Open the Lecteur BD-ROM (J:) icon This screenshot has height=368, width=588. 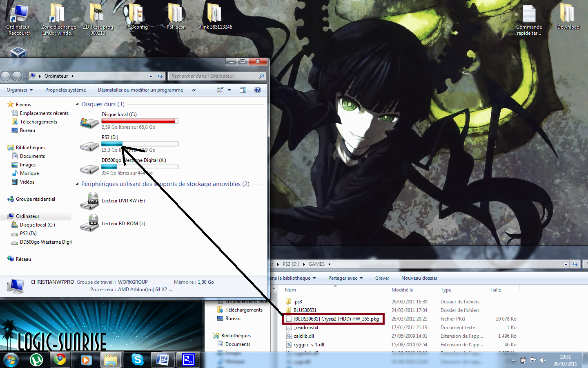click(89, 223)
